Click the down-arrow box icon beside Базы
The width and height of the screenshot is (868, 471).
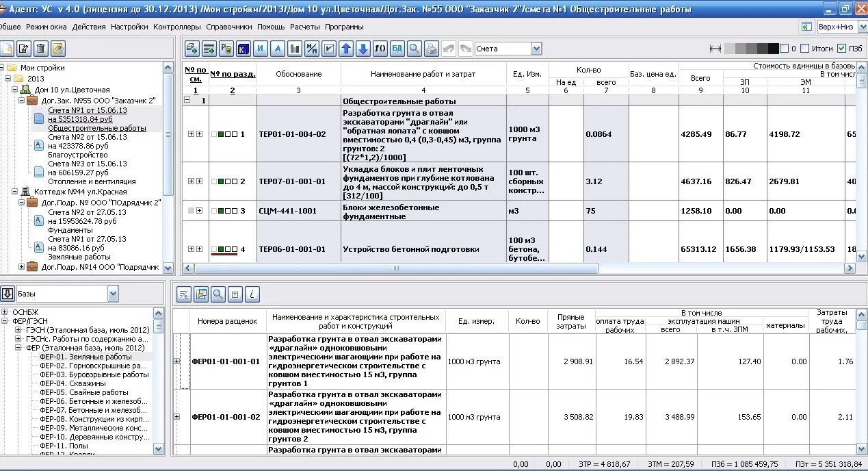tap(8, 294)
